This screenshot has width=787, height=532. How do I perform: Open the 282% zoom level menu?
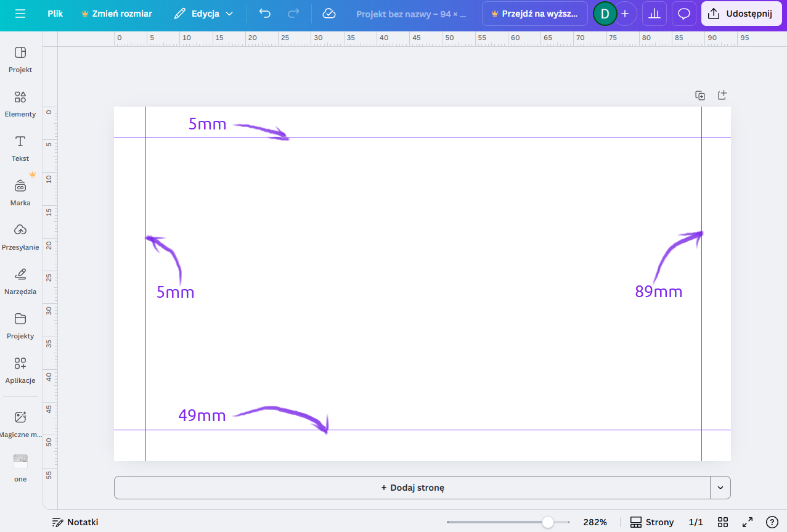[595, 522]
